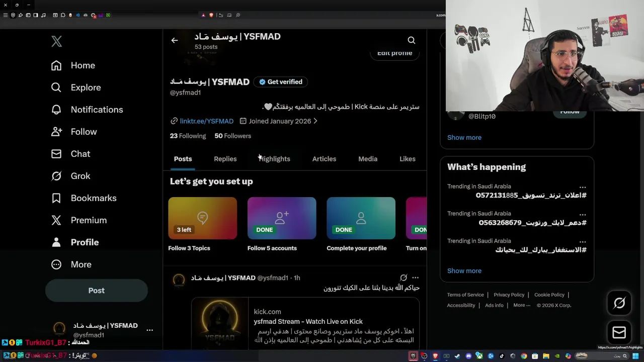Viewport: 644px width, 362px height.
Task: Switch to the Articles tab
Action: (324, 159)
